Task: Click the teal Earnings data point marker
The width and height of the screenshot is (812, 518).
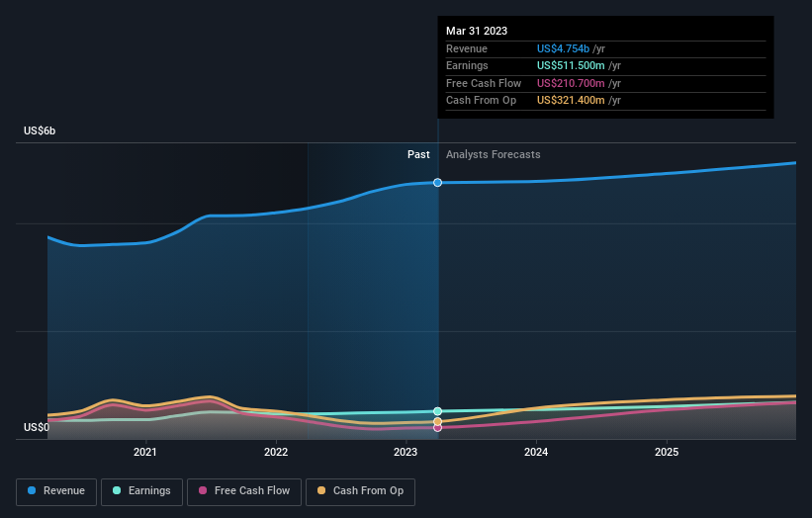Action: tap(437, 411)
